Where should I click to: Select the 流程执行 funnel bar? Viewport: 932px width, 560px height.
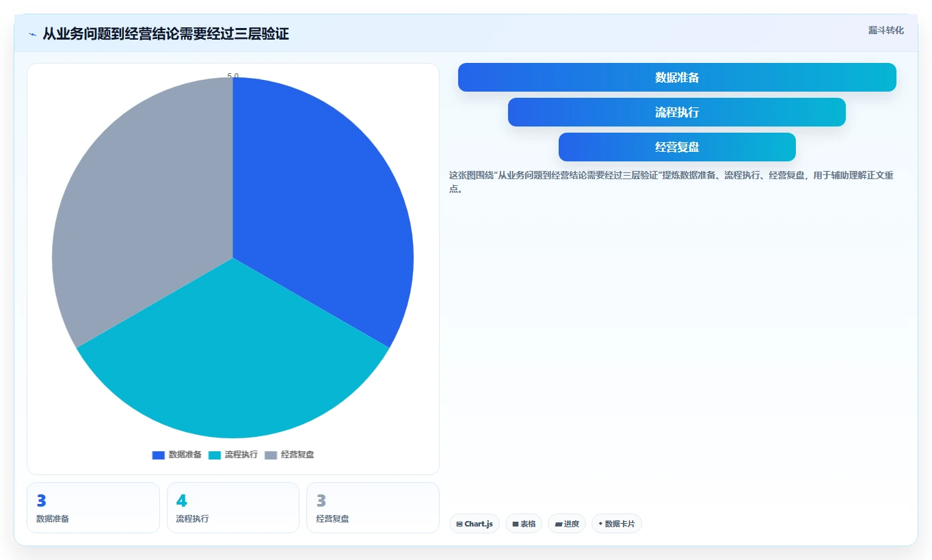(x=677, y=112)
